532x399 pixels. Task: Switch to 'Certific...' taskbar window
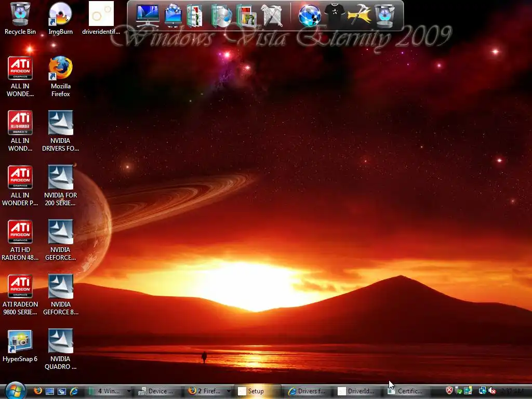[408, 391]
